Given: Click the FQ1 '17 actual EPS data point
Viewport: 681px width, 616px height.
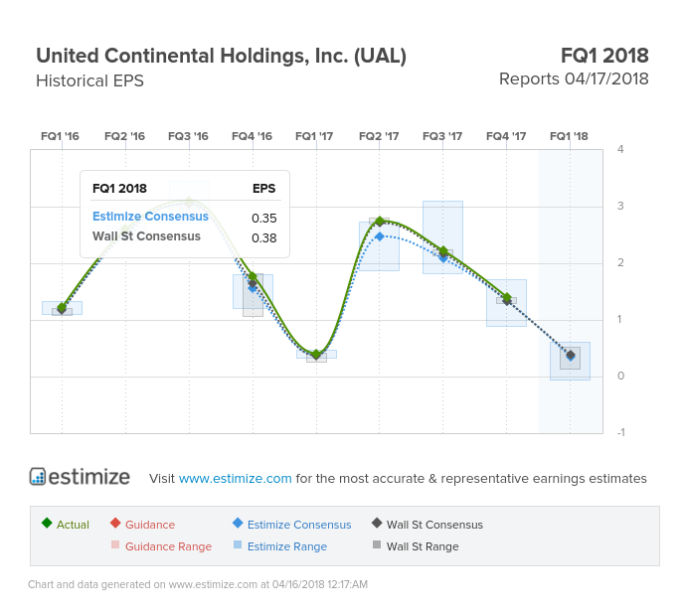Looking at the screenshot, I should point(316,355).
